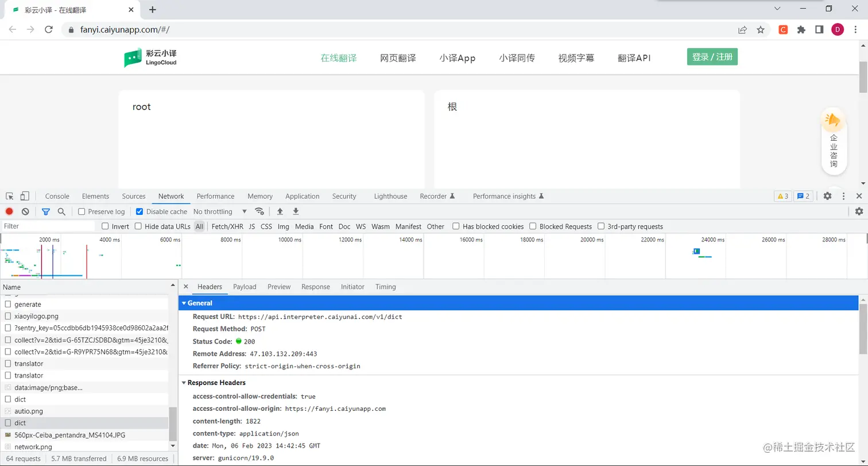
Task: Open the No throttling dropdown
Action: [x=220, y=211]
